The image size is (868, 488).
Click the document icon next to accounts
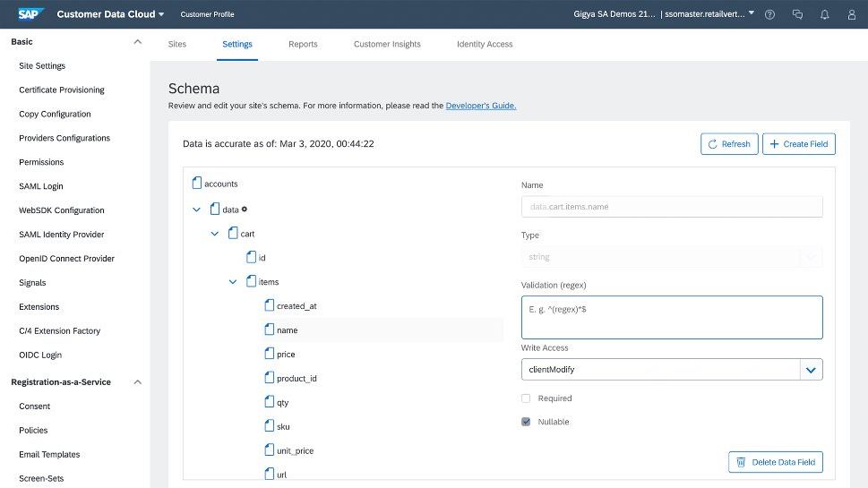point(197,184)
